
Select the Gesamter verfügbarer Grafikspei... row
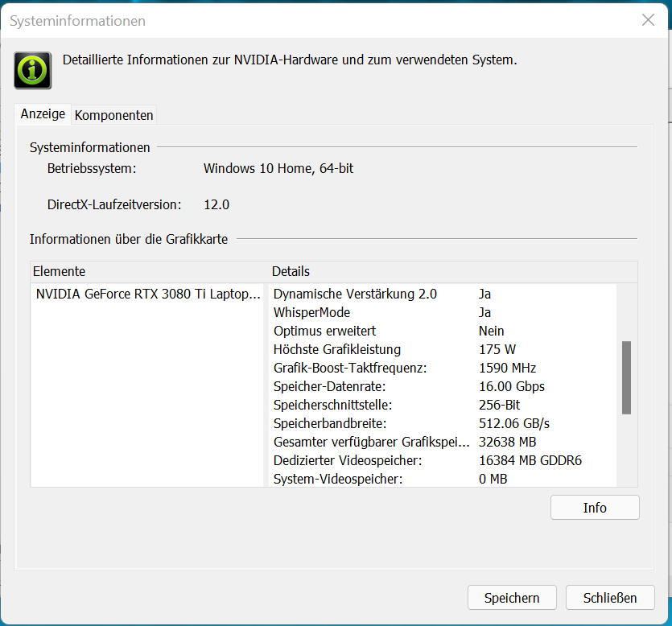pos(443,442)
